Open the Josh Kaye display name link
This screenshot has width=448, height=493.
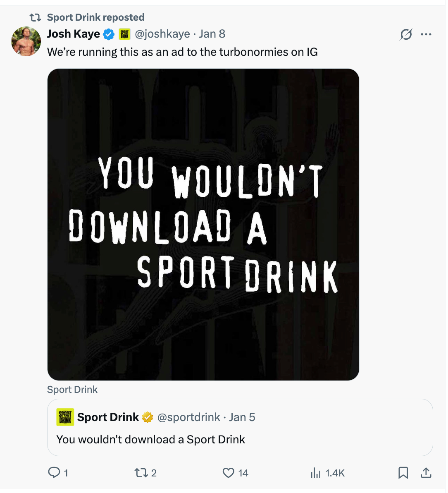coord(74,34)
